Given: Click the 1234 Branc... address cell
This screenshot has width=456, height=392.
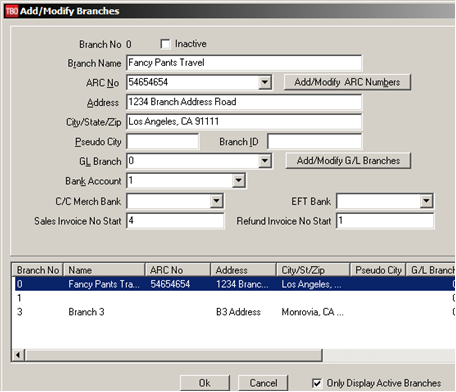Looking at the screenshot, I should coord(242,284).
